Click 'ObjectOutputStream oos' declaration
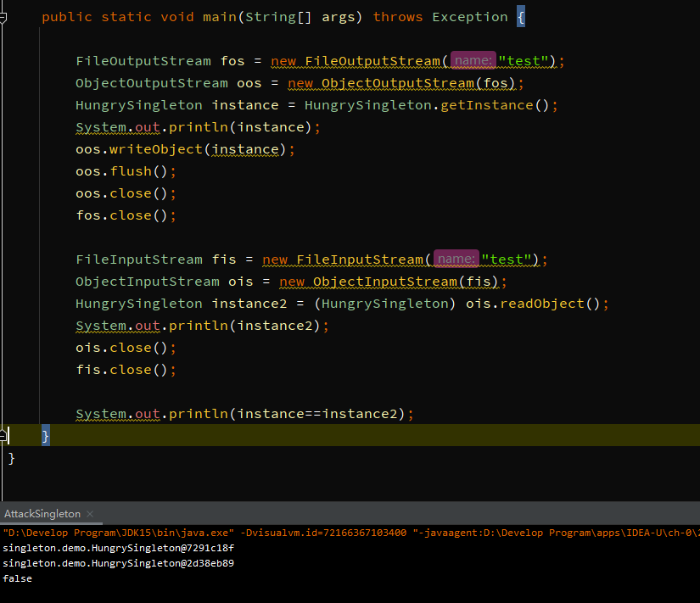This screenshot has height=603, width=700. coord(168,83)
